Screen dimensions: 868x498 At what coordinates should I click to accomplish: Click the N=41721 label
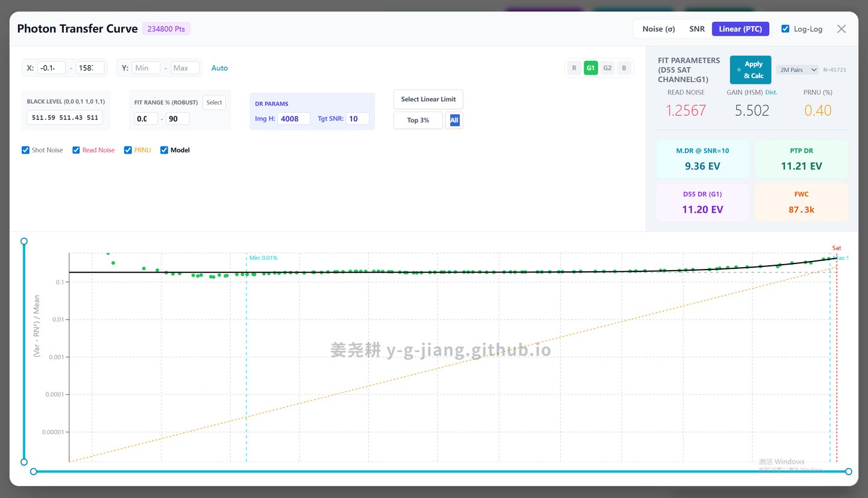click(x=835, y=70)
